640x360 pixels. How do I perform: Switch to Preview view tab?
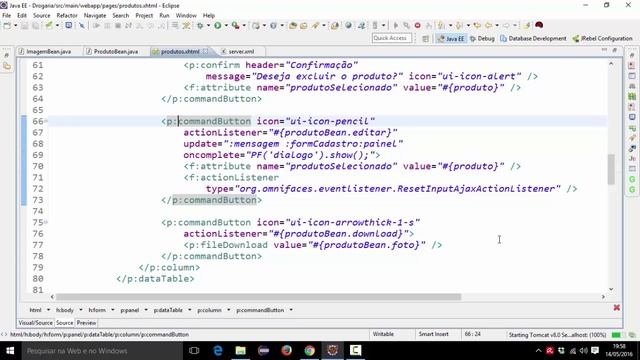tap(87, 323)
